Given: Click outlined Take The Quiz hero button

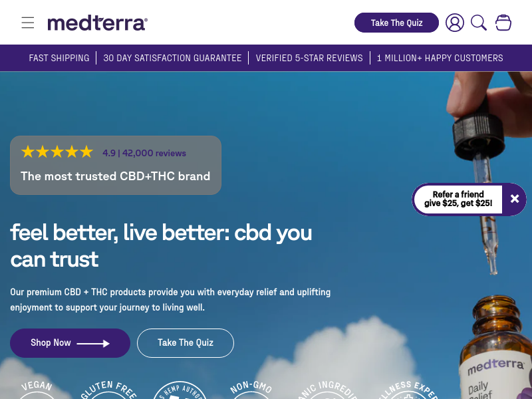Looking at the screenshot, I should pyautogui.click(x=186, y=343).
